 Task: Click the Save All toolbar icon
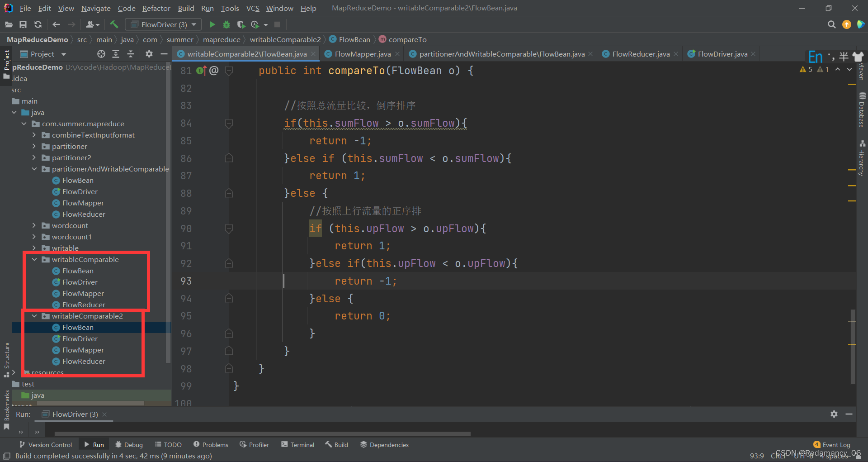click(x=23, y=24)
